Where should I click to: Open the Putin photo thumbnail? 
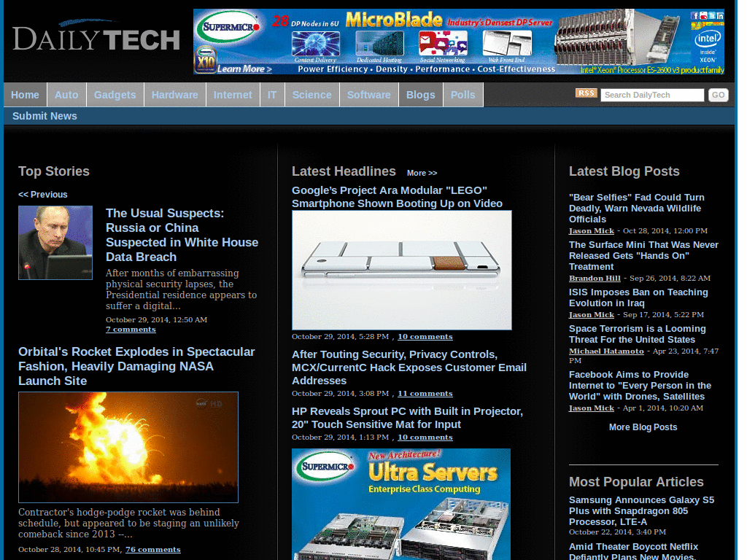click(x=55, y=242)
